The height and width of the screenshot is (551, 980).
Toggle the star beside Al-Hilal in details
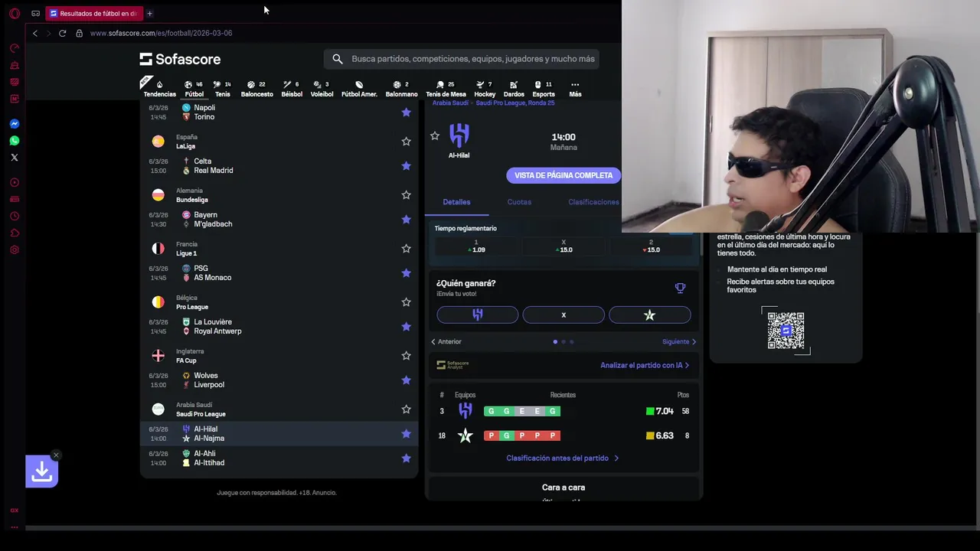point(435,135)
